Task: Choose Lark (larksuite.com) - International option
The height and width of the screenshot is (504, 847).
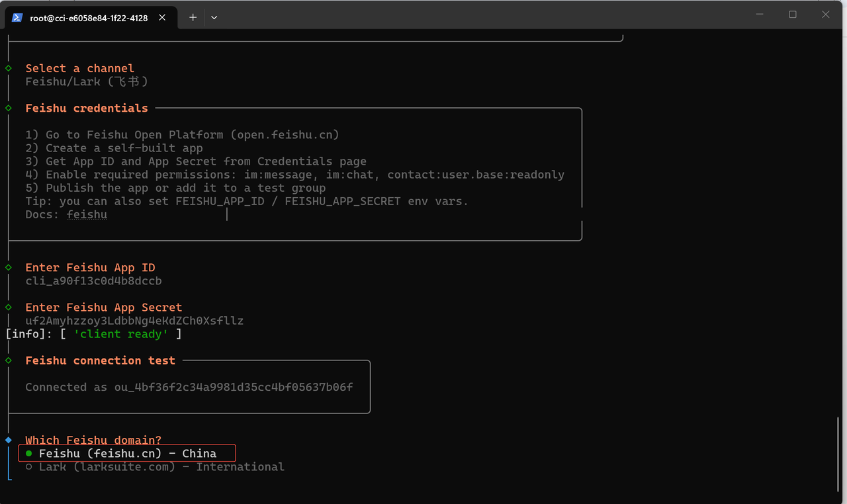Action: tap(161, 467)
